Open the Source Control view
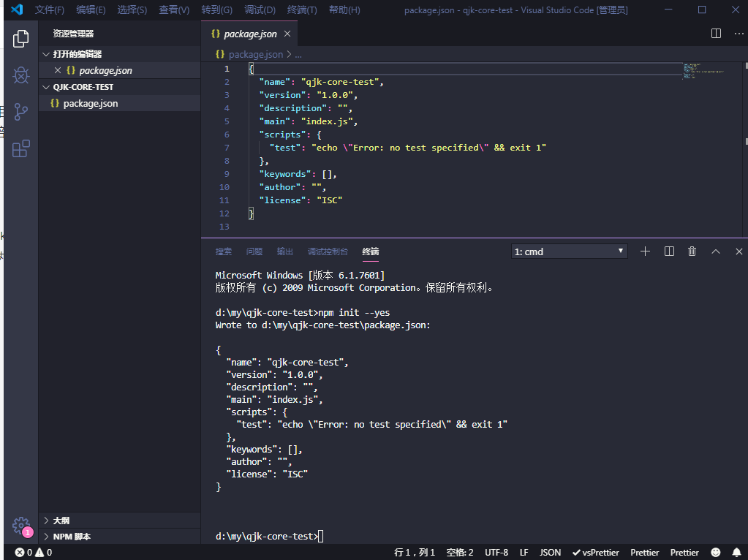This screenshot has width=748, height=560. point(20,112)
